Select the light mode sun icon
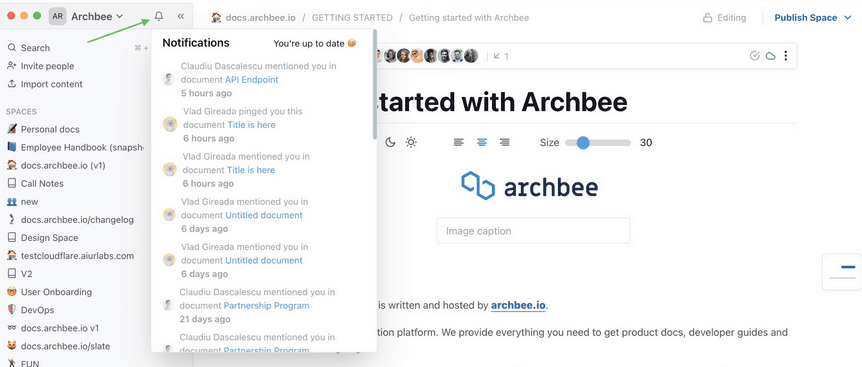The height and width of the screenshot is (367, 862). [411, 142]
